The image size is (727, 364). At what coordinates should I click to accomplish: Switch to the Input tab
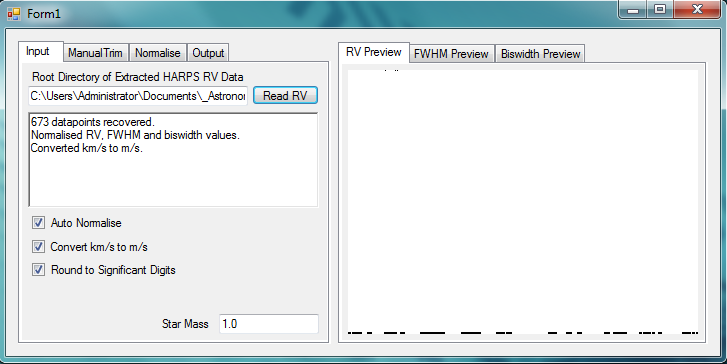coord(40,51)
